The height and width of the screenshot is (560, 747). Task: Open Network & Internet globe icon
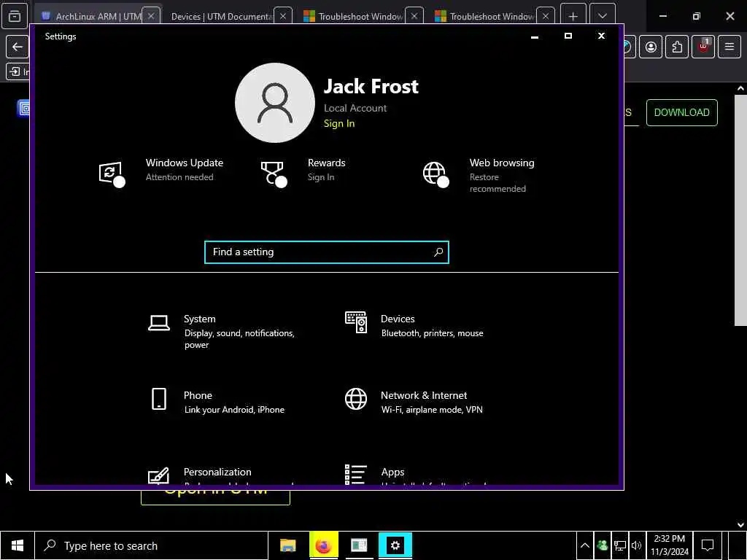tap(356, 399)
